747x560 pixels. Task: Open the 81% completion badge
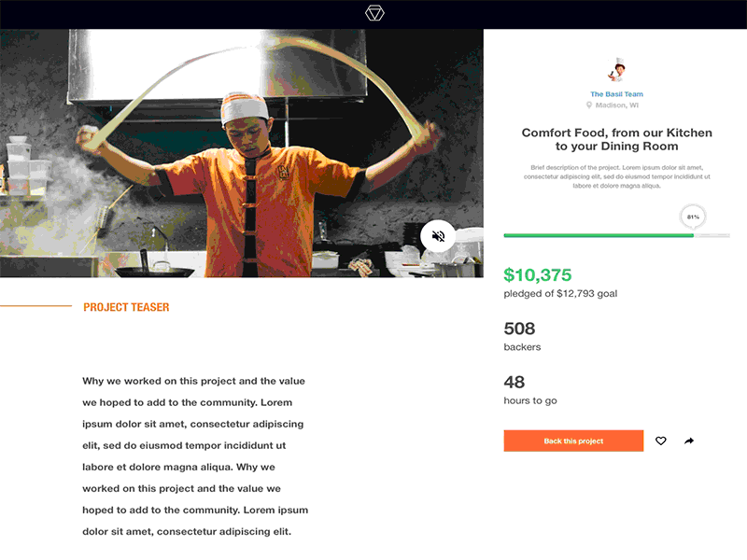[691, 216]
